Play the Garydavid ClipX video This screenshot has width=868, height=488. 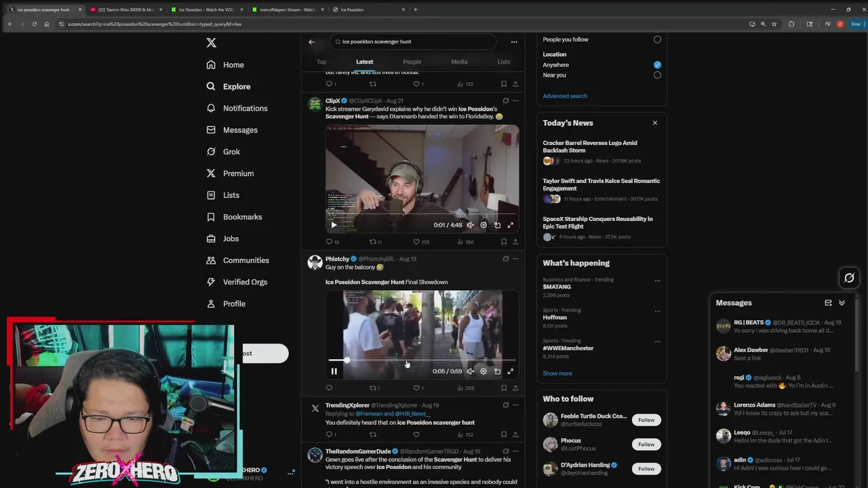coord(334,225)
